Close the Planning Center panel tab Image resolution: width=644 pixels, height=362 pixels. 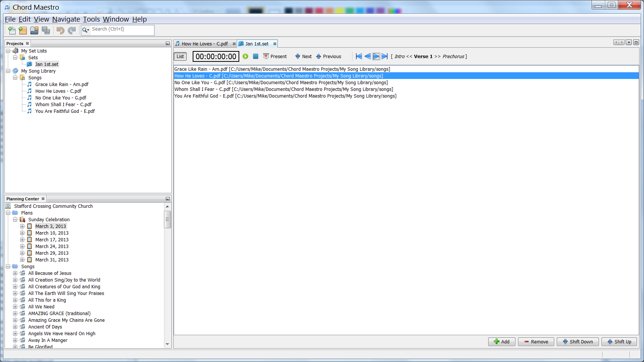coord(43,199)
